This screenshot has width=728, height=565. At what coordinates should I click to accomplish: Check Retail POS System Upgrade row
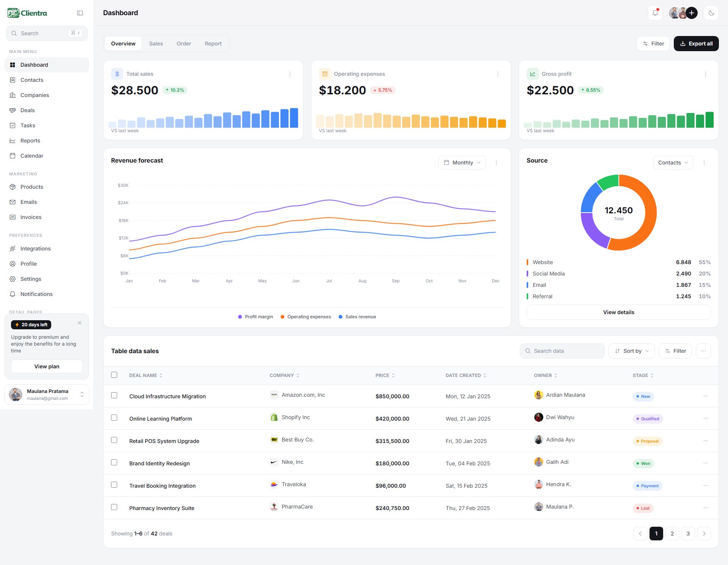click(114, 440)
